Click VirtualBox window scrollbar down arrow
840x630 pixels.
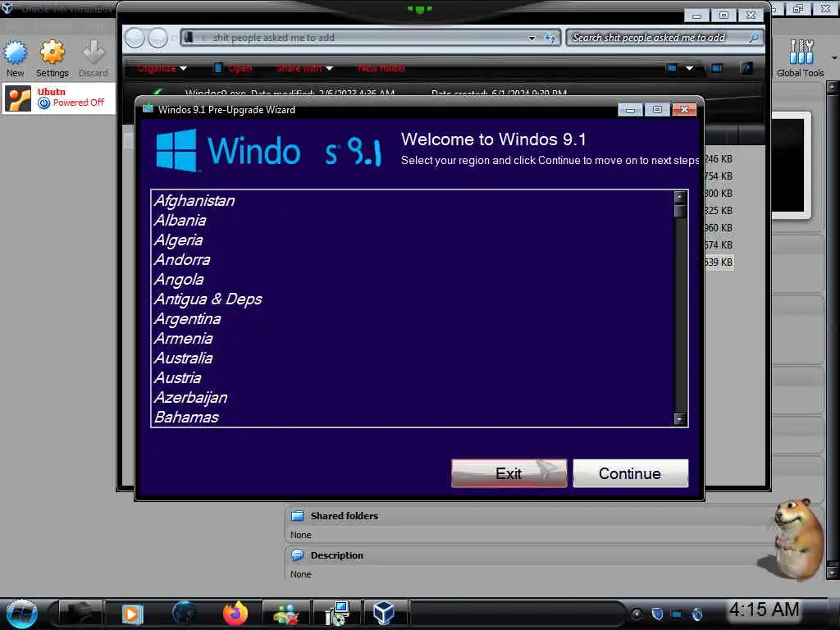(833, 573)
